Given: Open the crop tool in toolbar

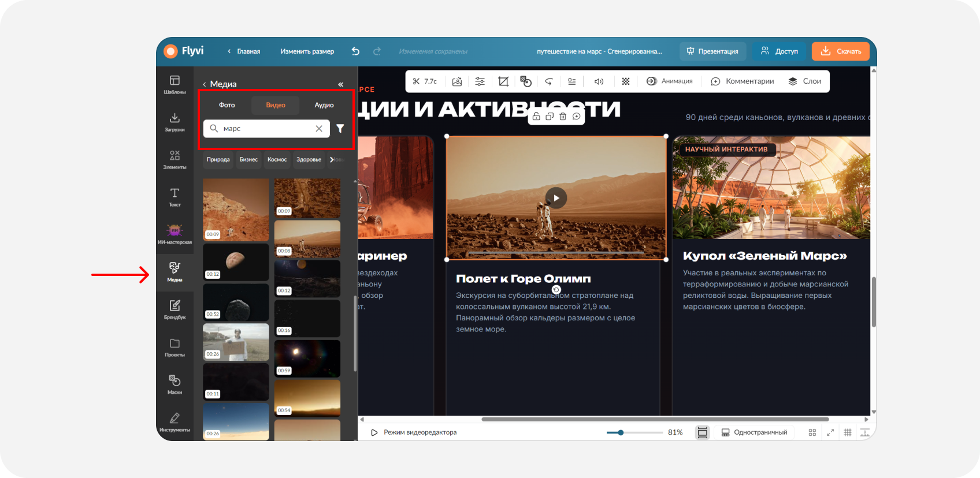Looking at the screenshot, I should coord(503,81).
